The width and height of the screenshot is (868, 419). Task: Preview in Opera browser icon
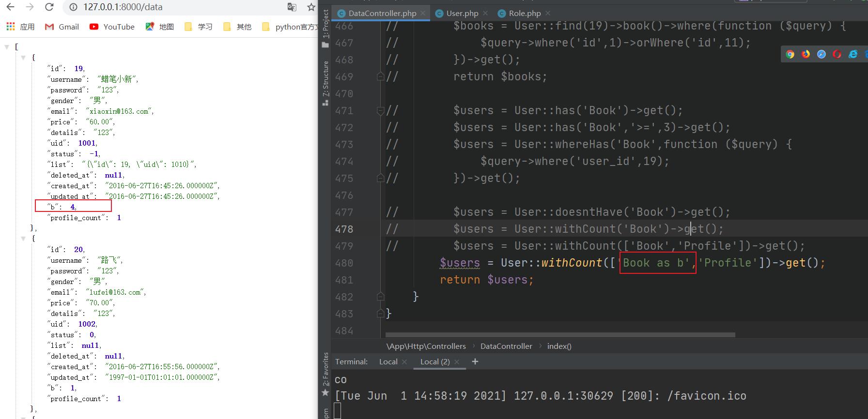point(837,54)
